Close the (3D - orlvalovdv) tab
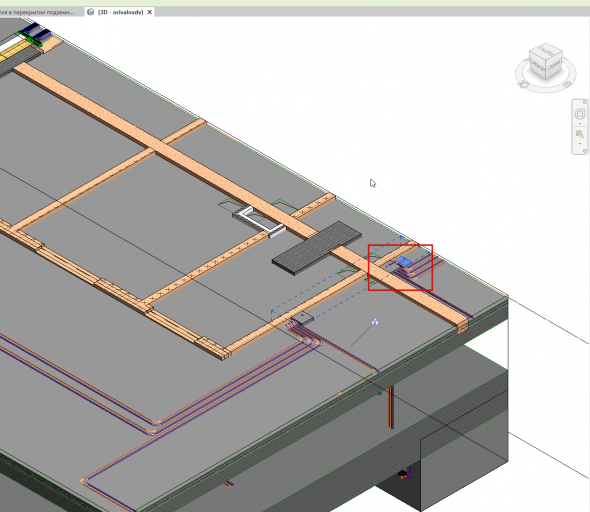Image resolution: width=590 pixels, height=512 pixels. tap(149, 12)
